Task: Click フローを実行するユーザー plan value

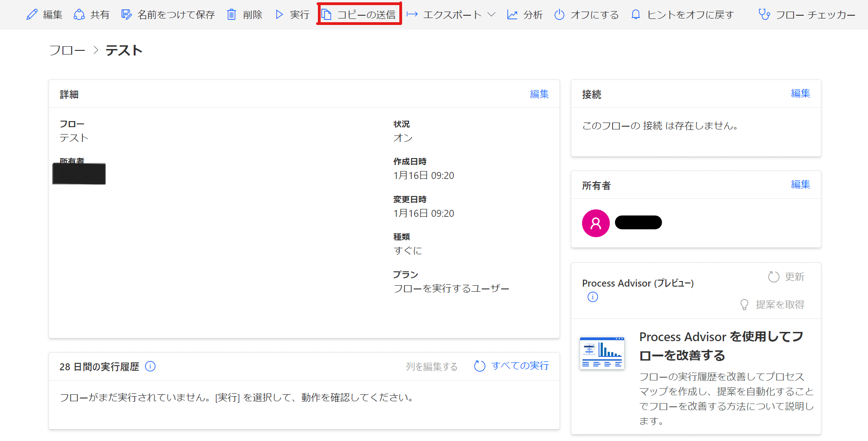Action: coord(451,288)
